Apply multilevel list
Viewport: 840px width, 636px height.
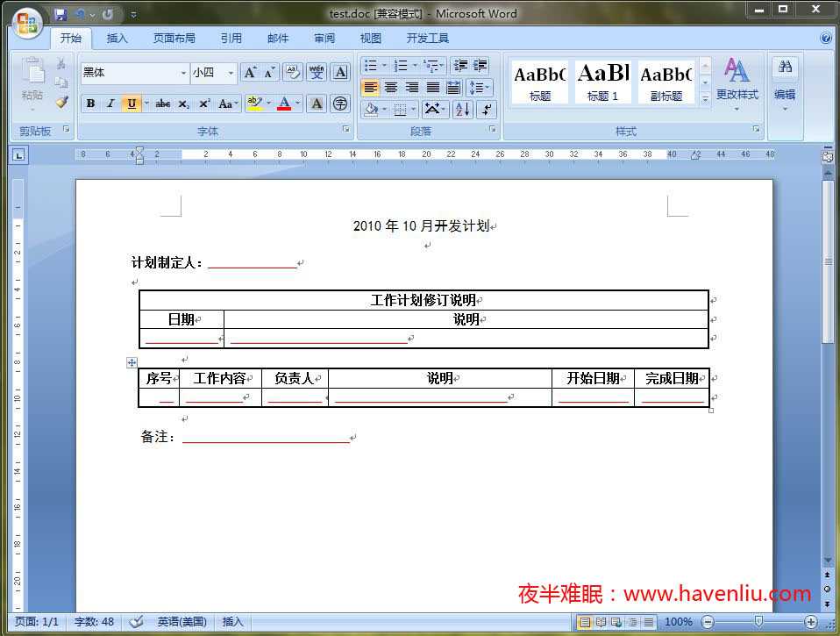[431, 66]
